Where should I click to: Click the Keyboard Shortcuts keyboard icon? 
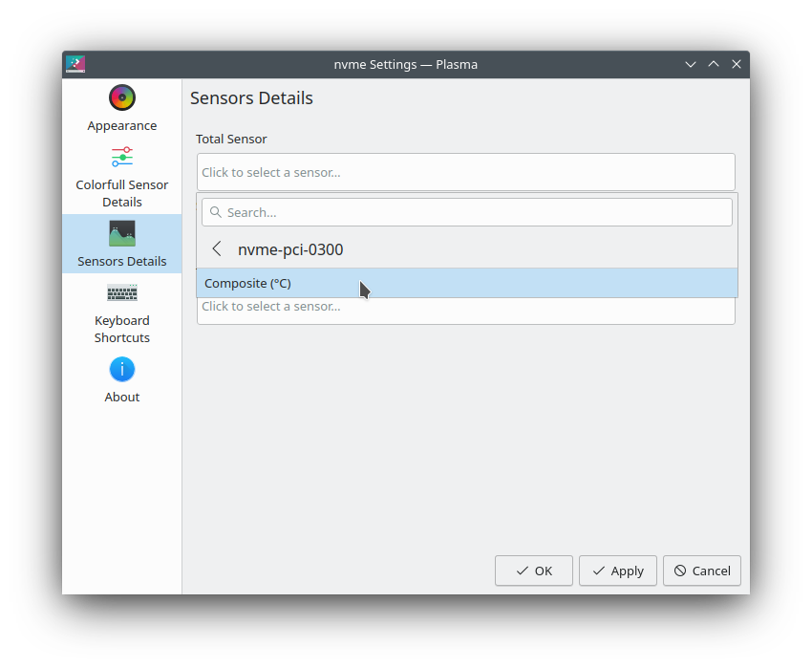[122, 293]
